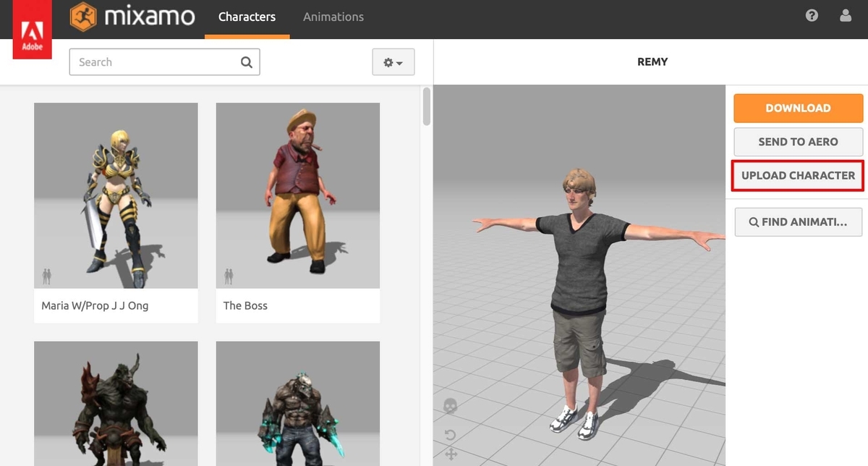
Task: Reset camera with the undo arrow icon
Action: click(450, 435)
